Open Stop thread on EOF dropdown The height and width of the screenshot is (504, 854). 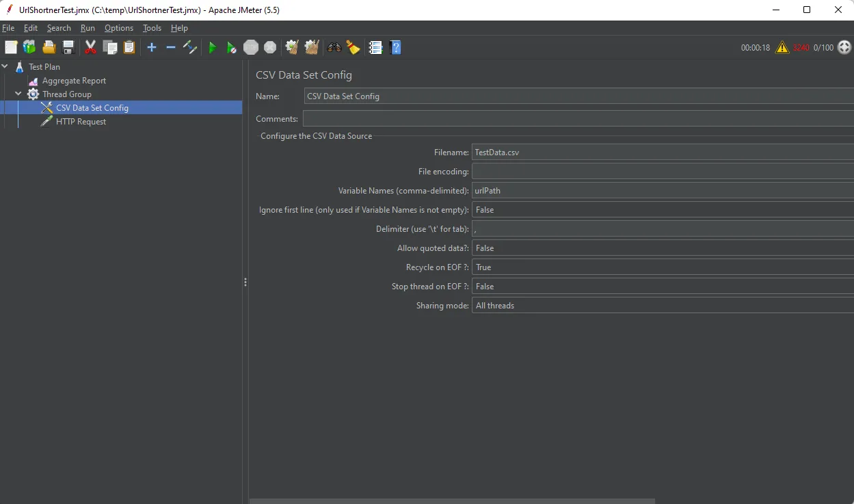663,287
